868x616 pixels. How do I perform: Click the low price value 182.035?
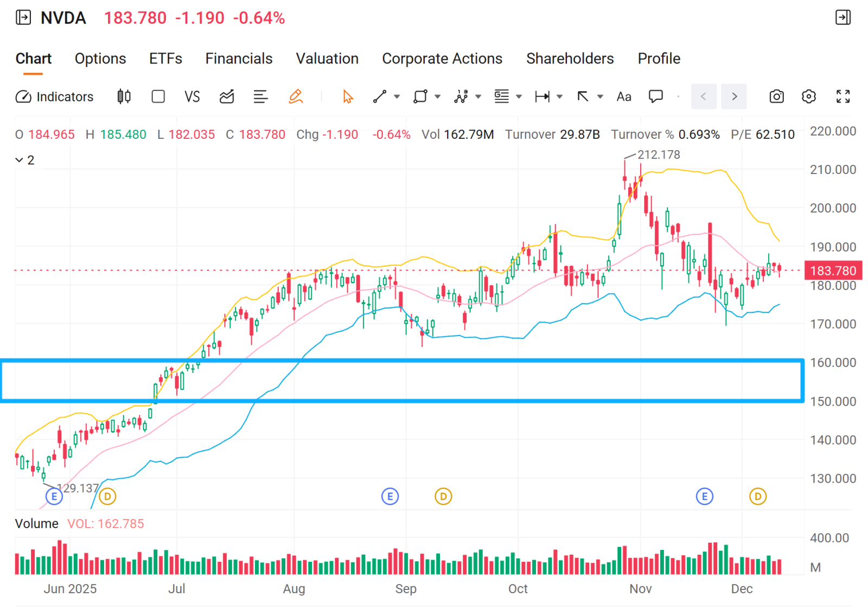192,134
